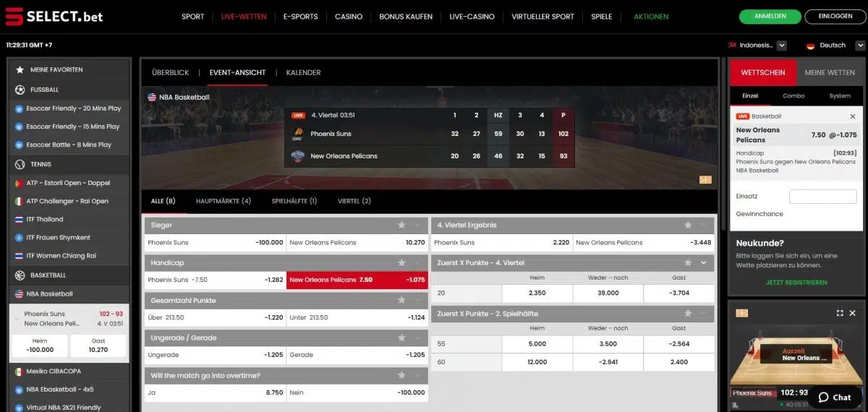Open the Meine Favoriten star in the sidebar
The width and height of the screenshot is (868, 412).
(x=20, y=70)
